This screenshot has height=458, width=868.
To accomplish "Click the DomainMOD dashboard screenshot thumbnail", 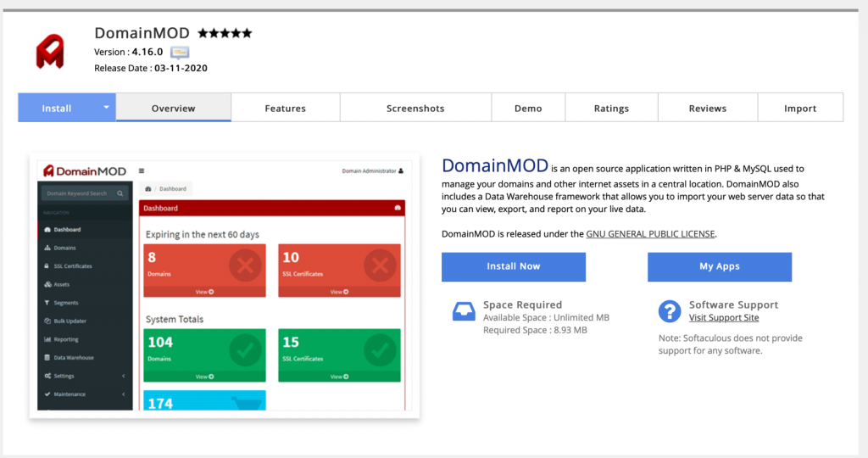I will pyautogui.click(x=224, y=285).
